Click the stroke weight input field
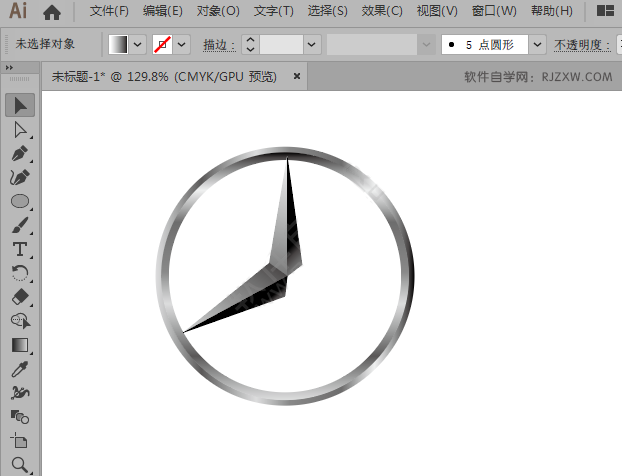 coord(282,44)
